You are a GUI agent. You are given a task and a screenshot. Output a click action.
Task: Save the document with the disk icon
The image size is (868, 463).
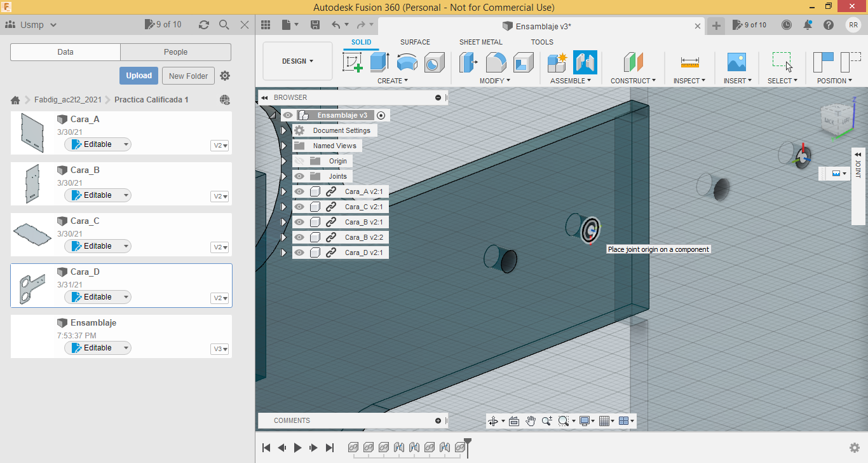point(315,25)
